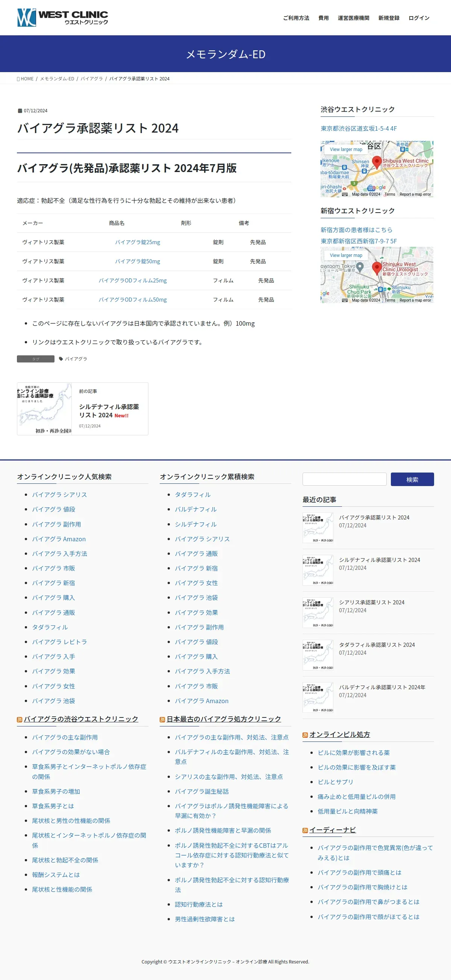451x980 pixels.
Task: Open バイアグラ レビトラ popular search link
Action: (x=59, y=642)
